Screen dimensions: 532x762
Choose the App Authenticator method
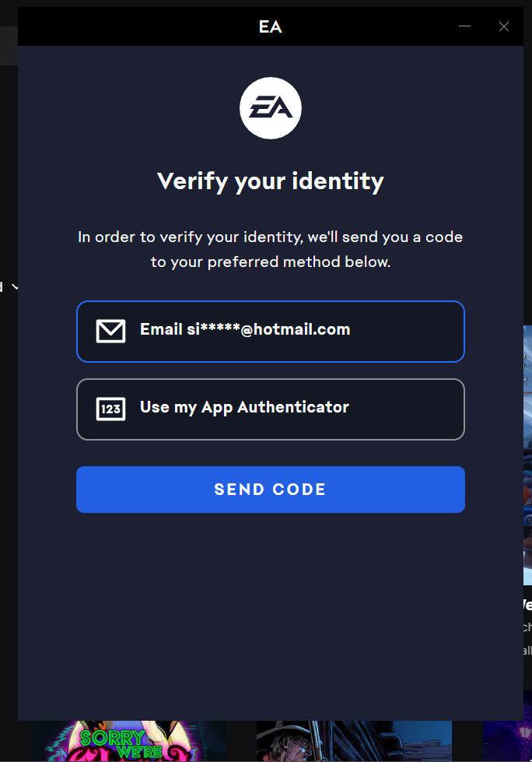click(270, 409)
